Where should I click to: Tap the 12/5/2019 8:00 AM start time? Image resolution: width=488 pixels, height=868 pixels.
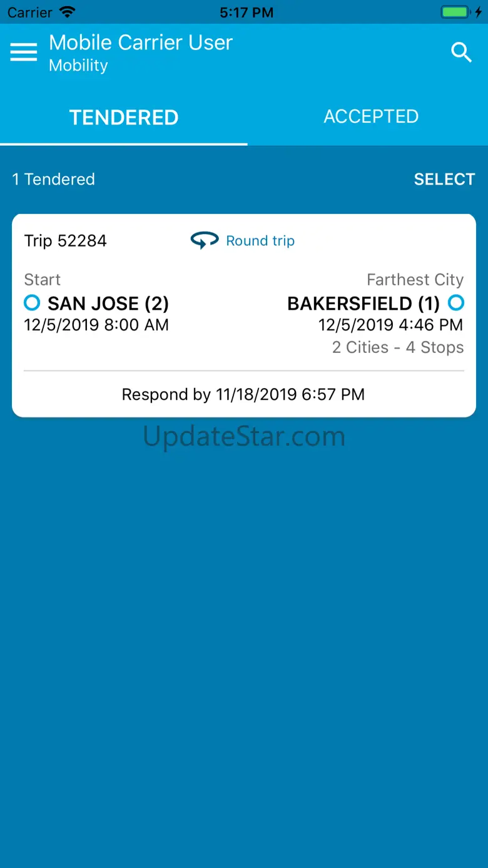pos(96,325)
